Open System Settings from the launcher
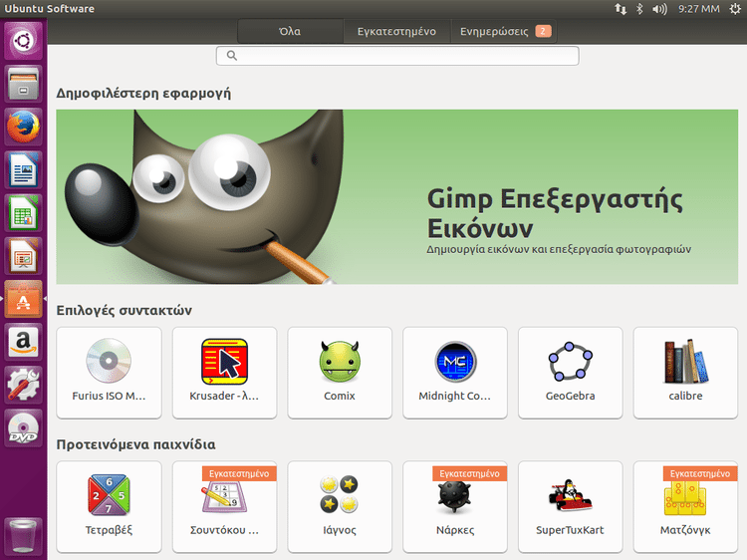The width and height of the screenshot is (747, 560). [23, 385]
